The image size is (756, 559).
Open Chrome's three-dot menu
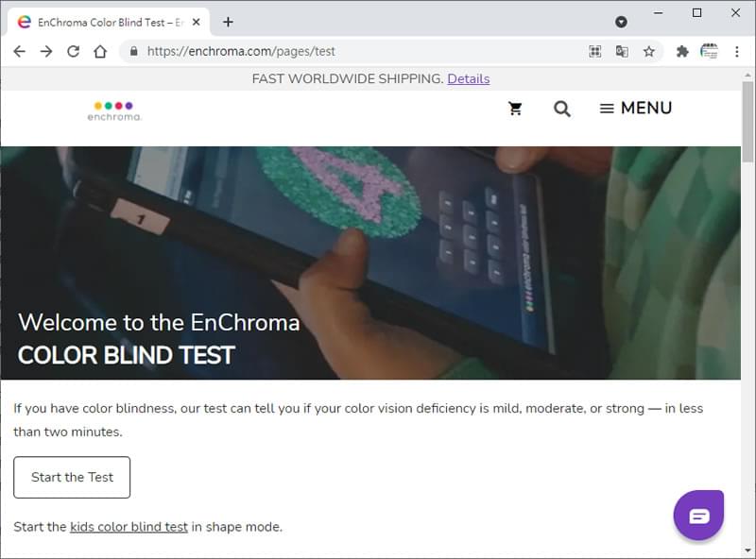[x=737, y=52]
